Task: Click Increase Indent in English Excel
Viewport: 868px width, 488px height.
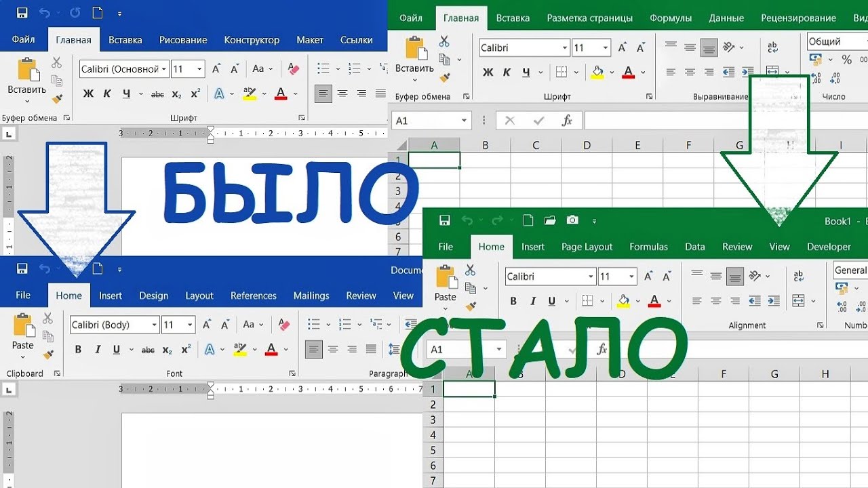Action: [x=773, y=301]
